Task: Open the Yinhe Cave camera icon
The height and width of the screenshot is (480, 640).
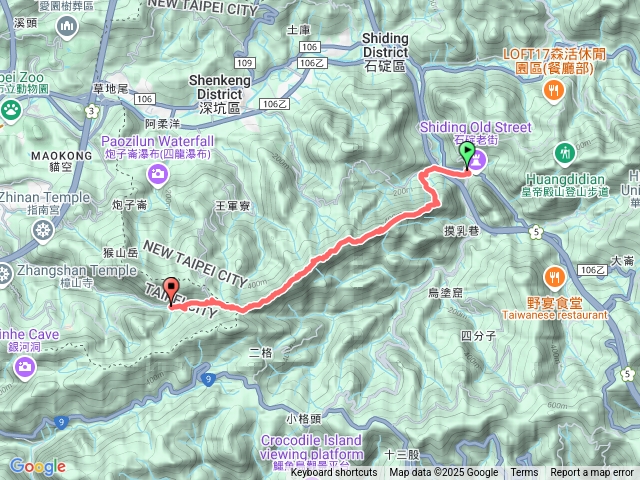Action: pos(24,368)
